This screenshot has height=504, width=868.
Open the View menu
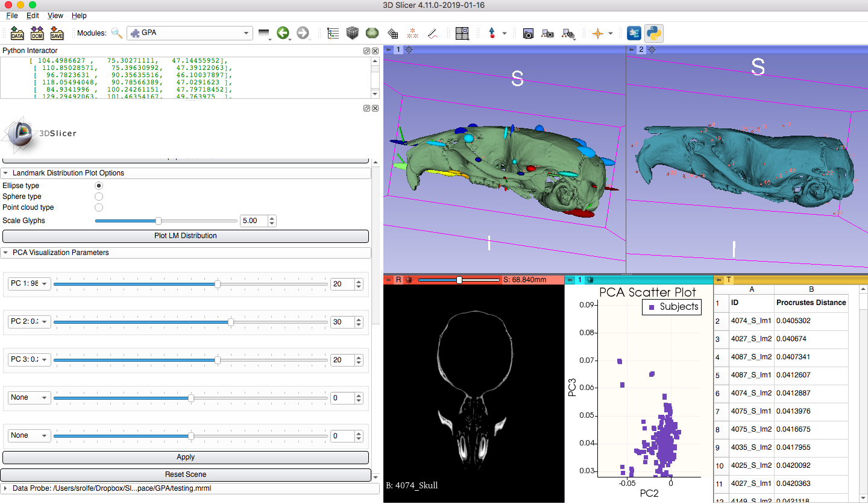(55, 16)
